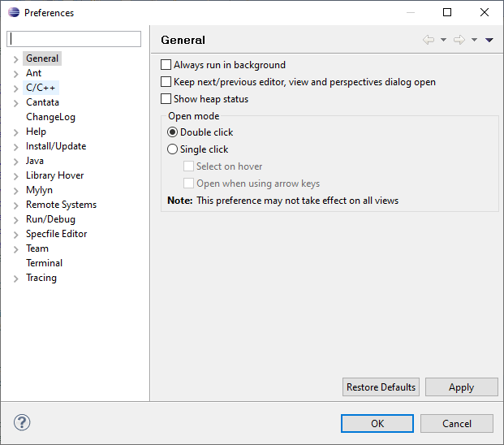Choose the Double click radio button
This screenshot has width=504, height=445.
click(172, 132)
